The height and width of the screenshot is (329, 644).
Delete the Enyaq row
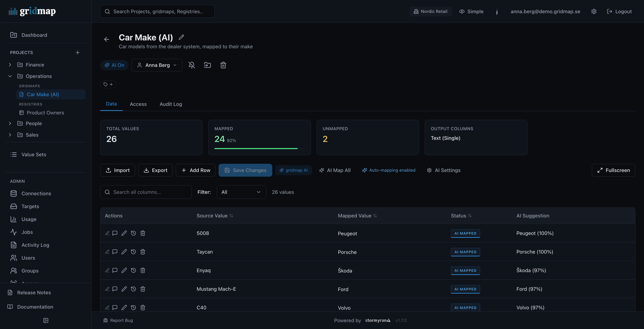pos(143,270)
